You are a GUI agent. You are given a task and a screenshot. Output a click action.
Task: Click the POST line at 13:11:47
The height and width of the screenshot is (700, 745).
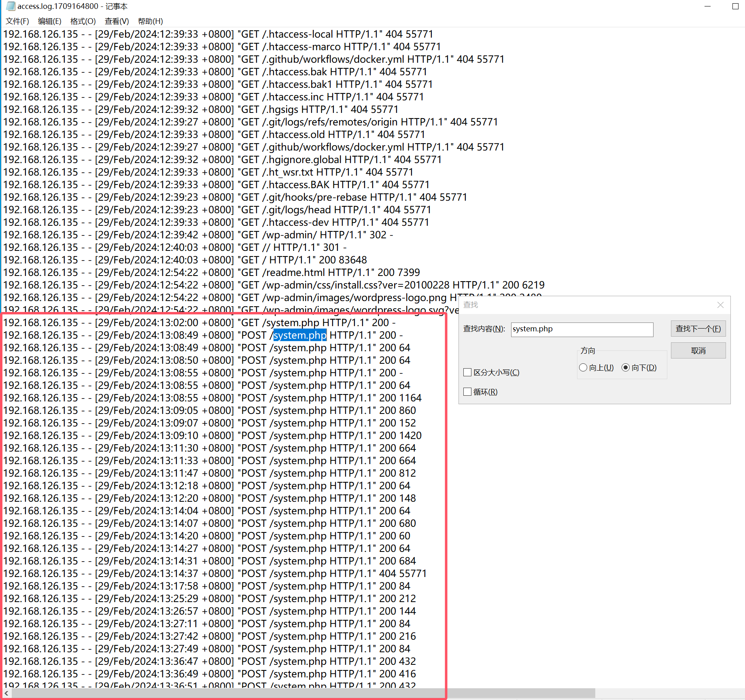tap(210, 473)
